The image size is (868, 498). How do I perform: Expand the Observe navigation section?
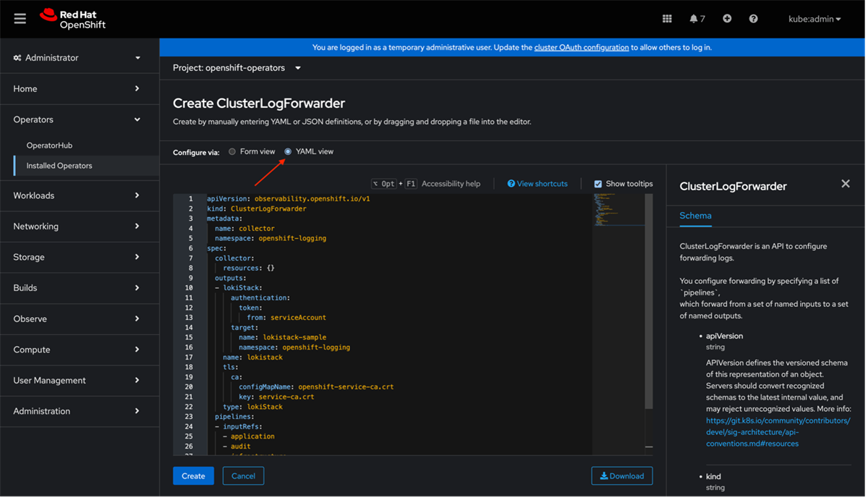[79, 318]
